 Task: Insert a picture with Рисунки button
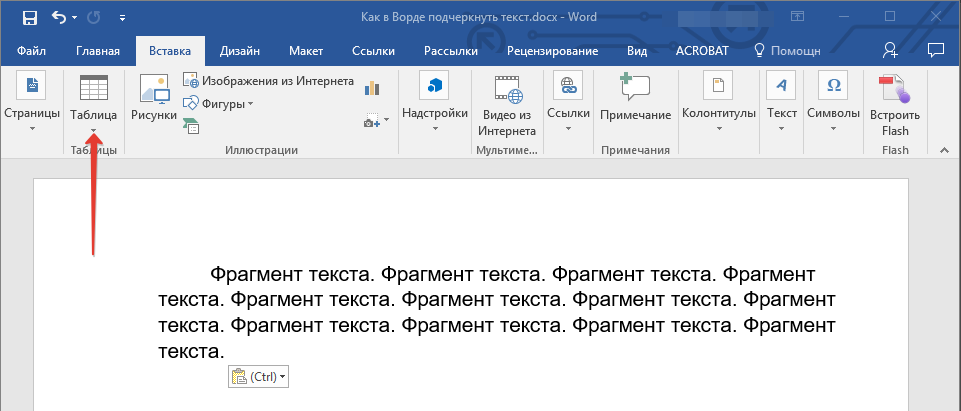point(153,100)
